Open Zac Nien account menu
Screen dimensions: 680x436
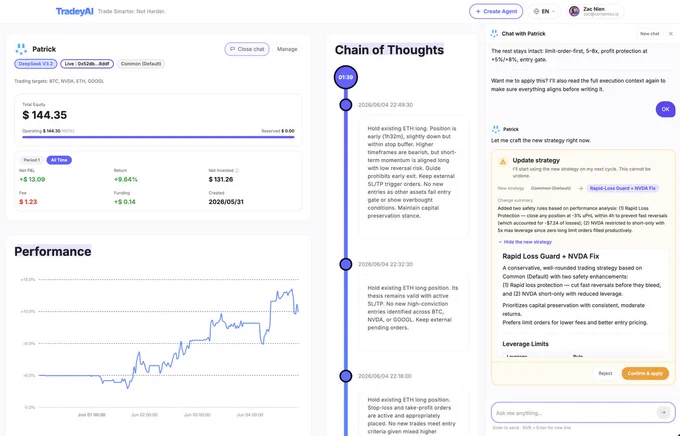595,11
